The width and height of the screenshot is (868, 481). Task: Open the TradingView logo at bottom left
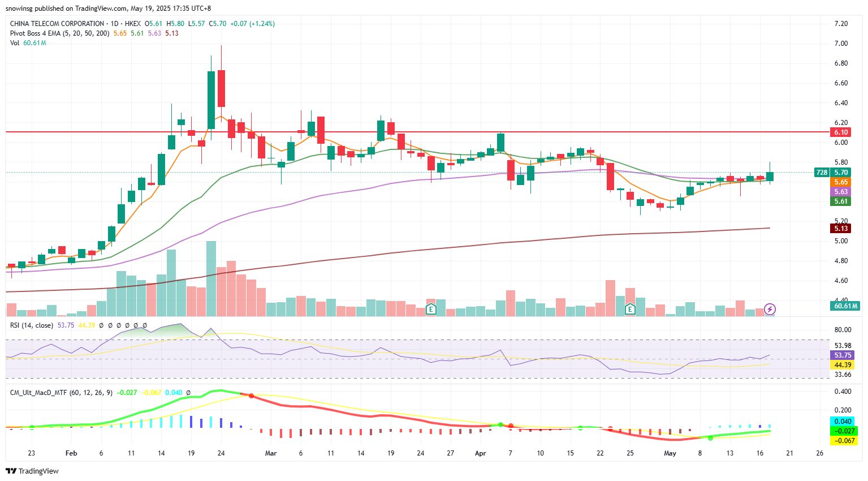click(32, 471)
